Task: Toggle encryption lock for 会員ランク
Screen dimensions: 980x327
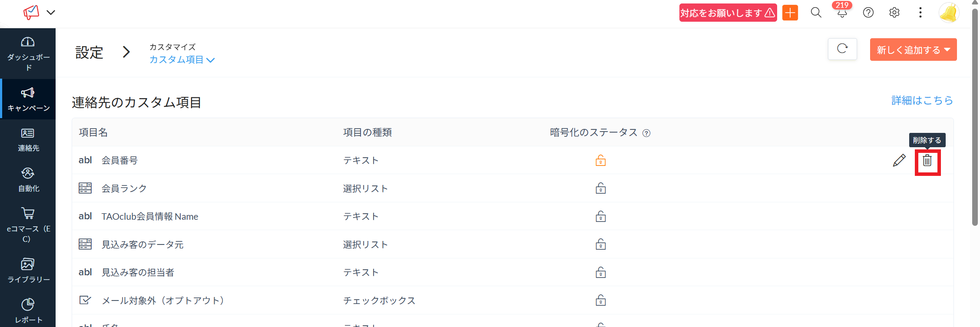Action: 600,188
